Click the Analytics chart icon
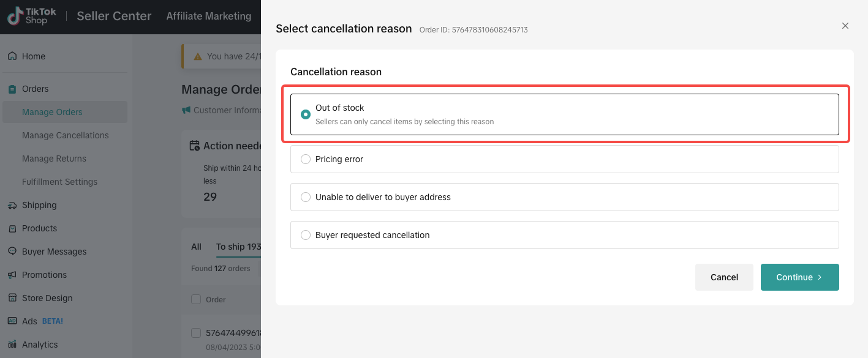The image size is (868, 358). pyautogui.click(x=12, y=345)
